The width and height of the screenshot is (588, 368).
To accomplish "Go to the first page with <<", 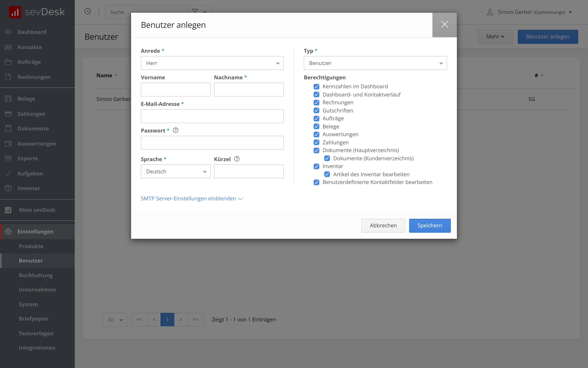I will pyautogui.click(x=140, y=319).
